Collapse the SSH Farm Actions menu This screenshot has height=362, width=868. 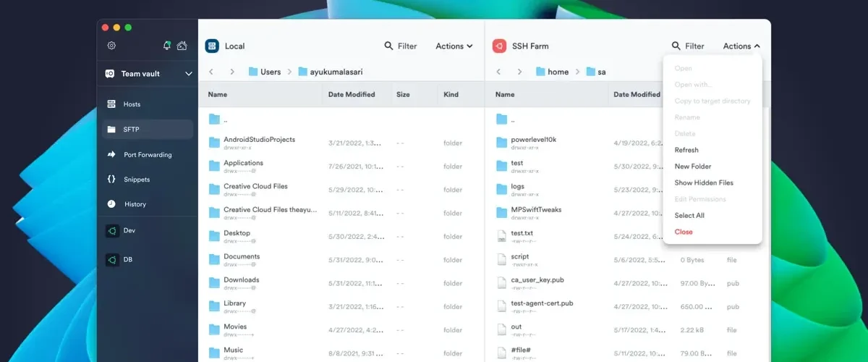(x=741, y=46)
